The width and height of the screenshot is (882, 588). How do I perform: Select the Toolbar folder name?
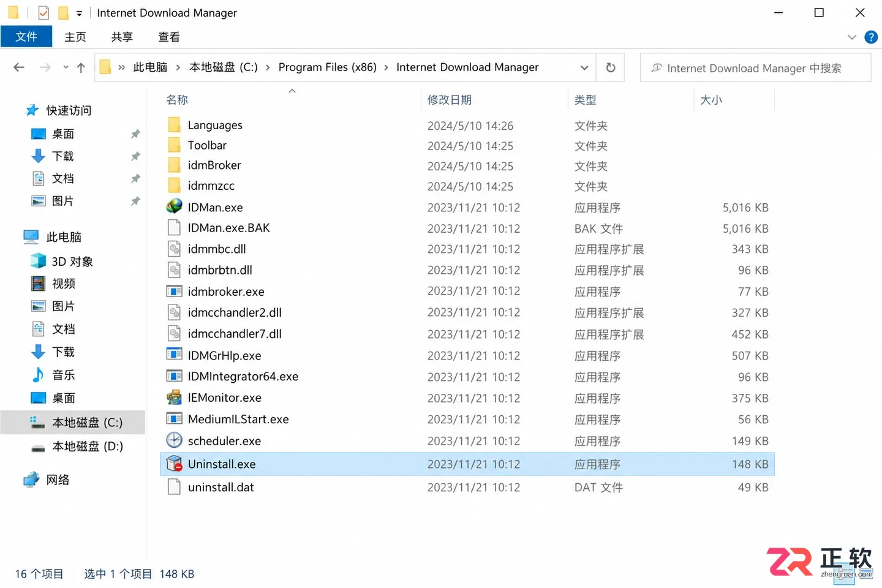pos(207,145)
